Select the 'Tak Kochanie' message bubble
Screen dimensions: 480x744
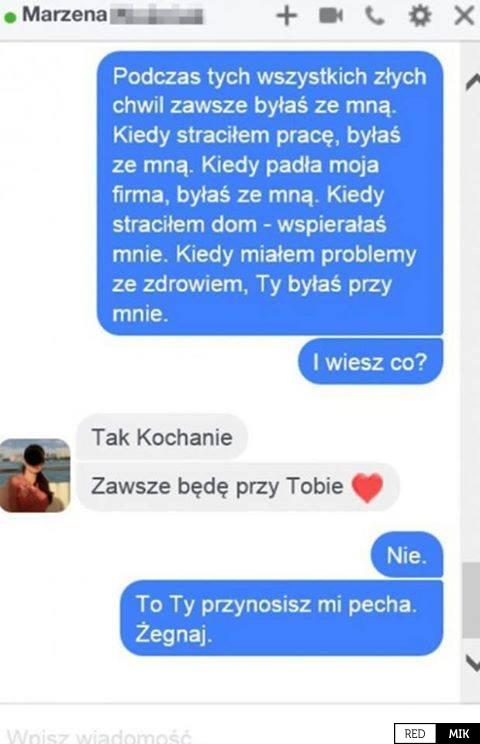162,437
